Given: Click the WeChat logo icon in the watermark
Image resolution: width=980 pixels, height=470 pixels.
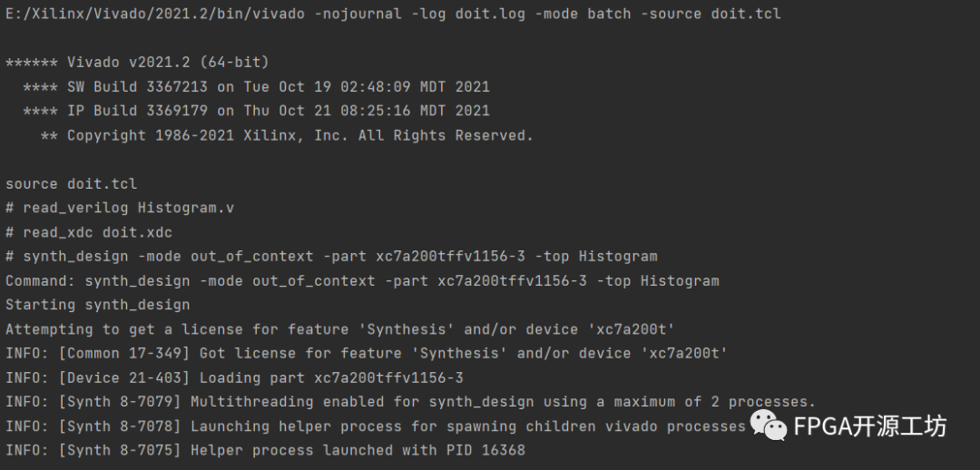Looking at the screenshot, I should click(769, 426).
